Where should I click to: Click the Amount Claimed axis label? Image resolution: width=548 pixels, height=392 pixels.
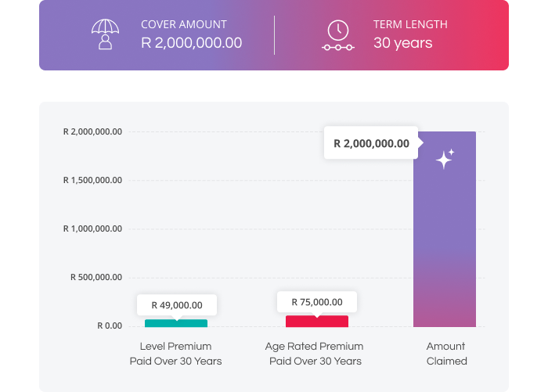[x=446, y=354]
